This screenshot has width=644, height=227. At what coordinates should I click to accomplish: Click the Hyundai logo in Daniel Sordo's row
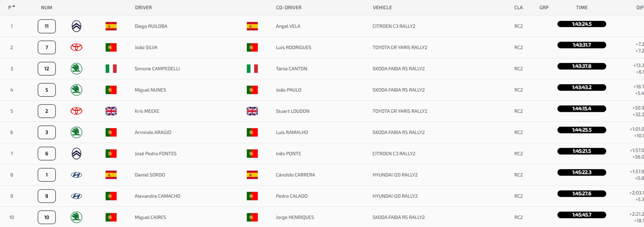click(76, 175)
